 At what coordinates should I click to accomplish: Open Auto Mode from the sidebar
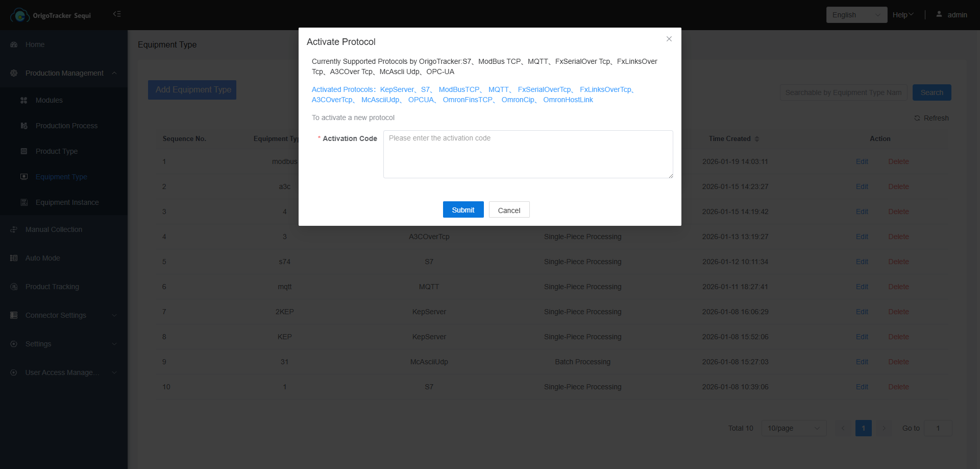coord(42,258)
